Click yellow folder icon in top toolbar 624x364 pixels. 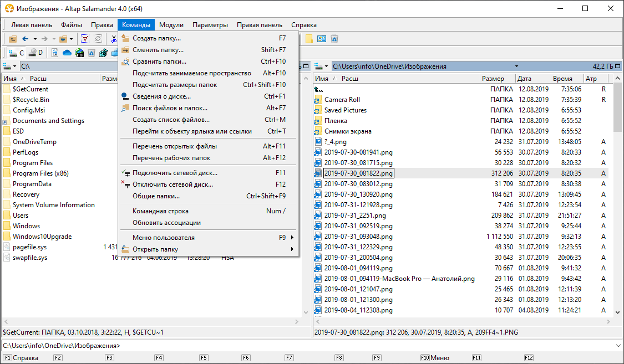pos(309,39)
